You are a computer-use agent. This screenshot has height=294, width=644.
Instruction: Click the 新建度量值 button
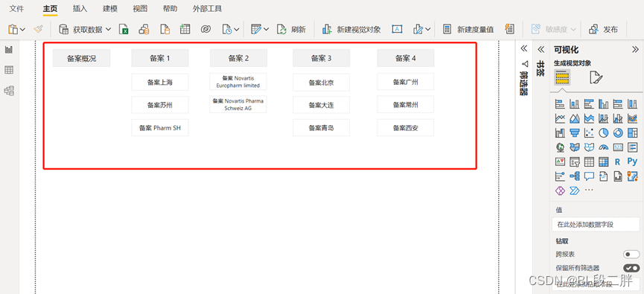tap(468, 29)
